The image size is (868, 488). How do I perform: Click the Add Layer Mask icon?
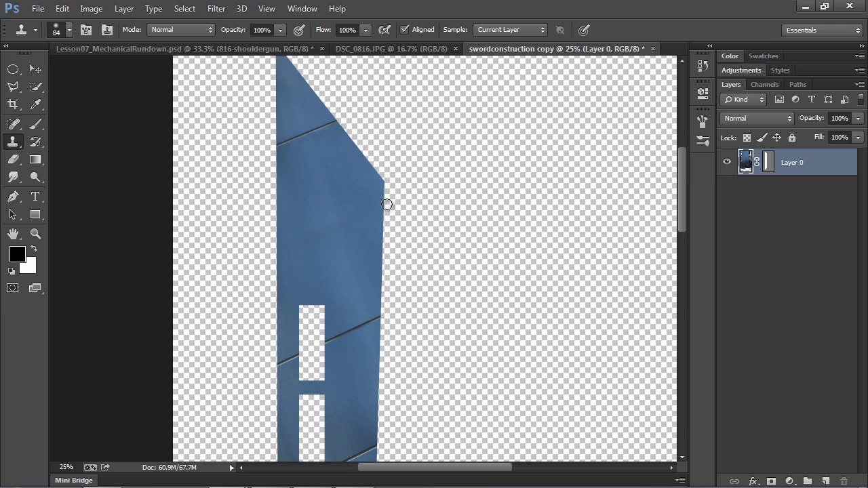(x=771, y=481)
